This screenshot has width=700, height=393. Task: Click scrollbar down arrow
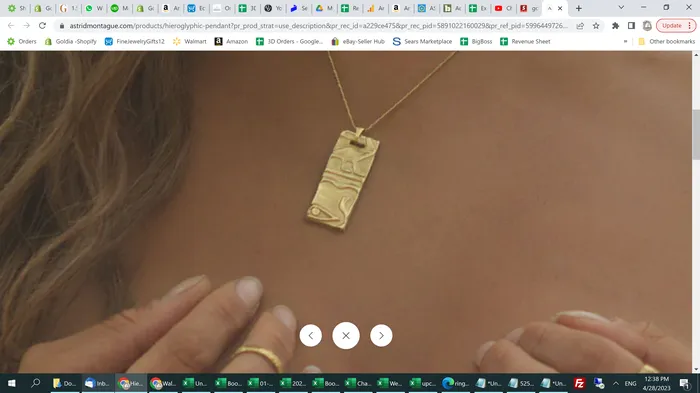click(x=696, y=369)
